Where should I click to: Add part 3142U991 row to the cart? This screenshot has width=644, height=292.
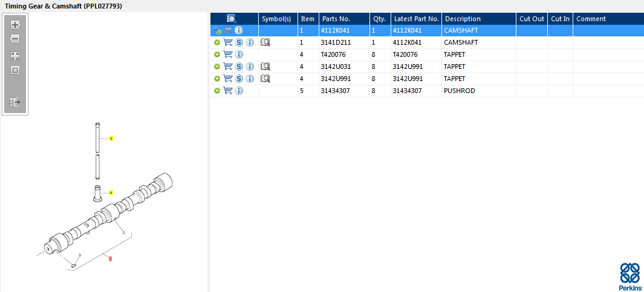click(228, 79)
